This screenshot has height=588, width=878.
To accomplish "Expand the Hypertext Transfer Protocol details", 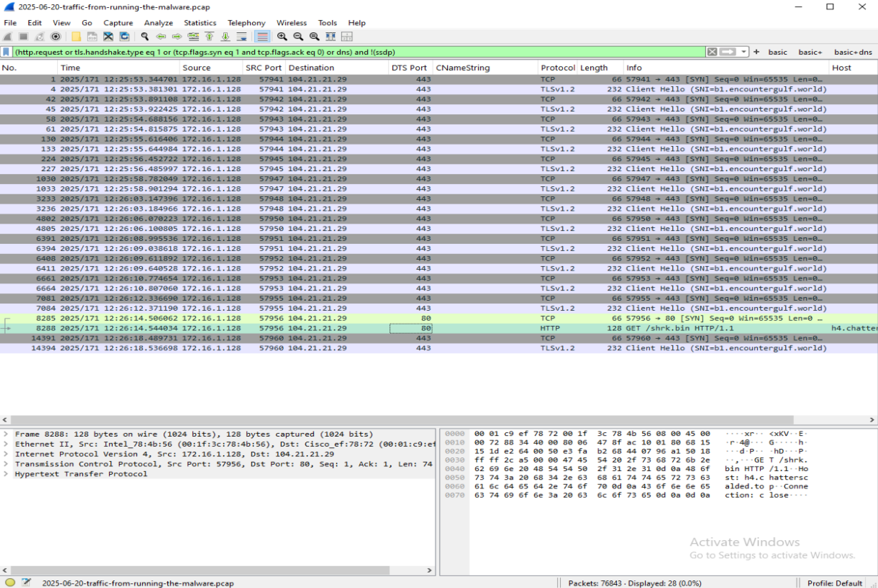I will click(5, 474).
